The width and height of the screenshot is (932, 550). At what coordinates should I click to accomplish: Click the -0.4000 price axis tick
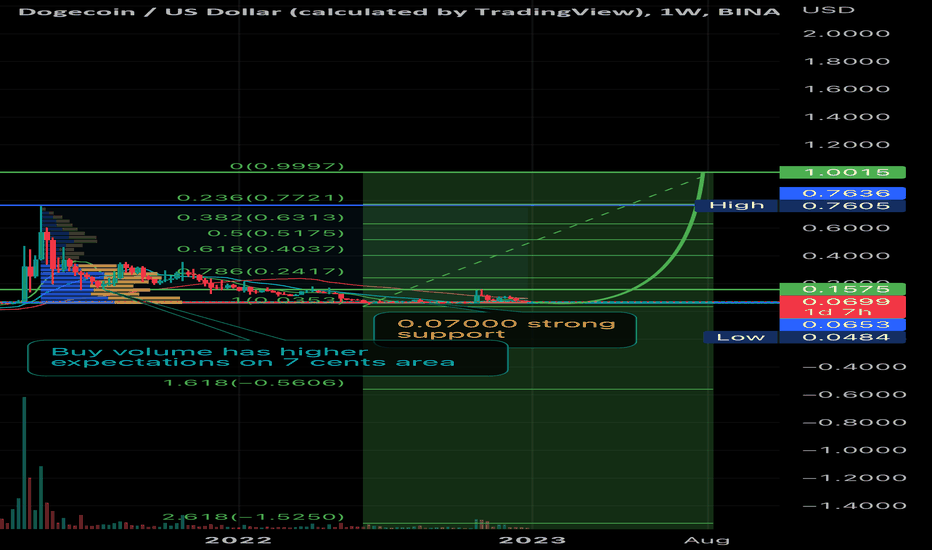click(x=854, y=366)
